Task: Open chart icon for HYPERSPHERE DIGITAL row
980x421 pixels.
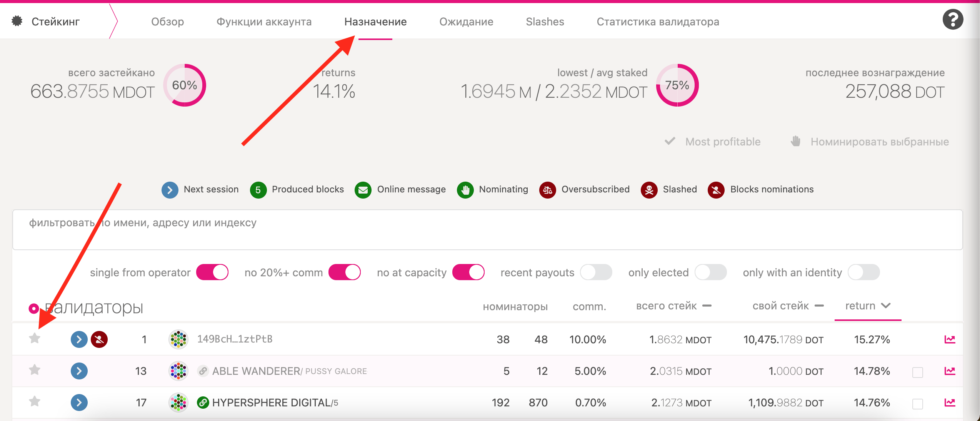Action: click(950, 403)
